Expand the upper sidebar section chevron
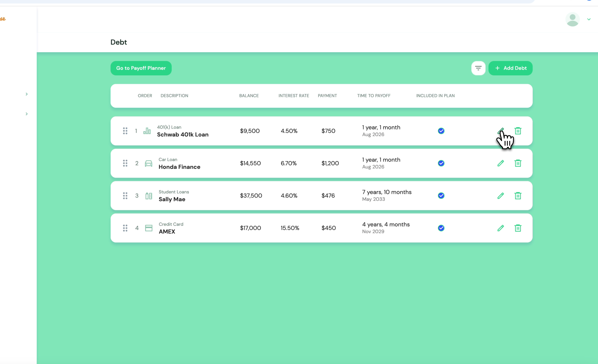Image resolution: width=598 pixels, height=364 pixels. pos(26,94)
